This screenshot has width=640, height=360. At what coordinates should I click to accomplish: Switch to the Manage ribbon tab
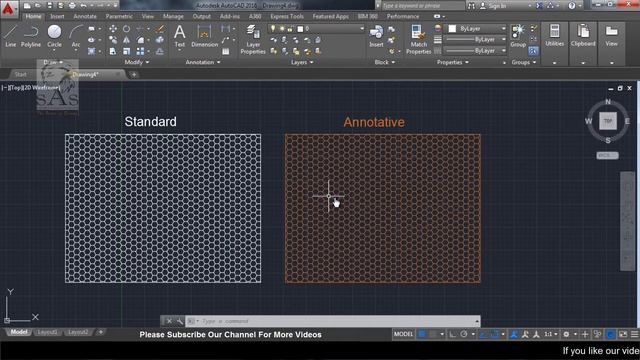pos(173,16)
